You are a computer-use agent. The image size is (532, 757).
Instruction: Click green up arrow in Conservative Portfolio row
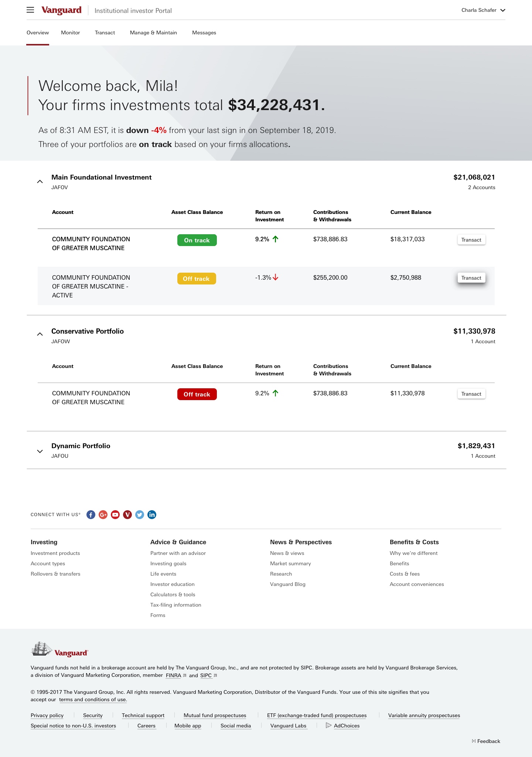(x=275, y=393)
